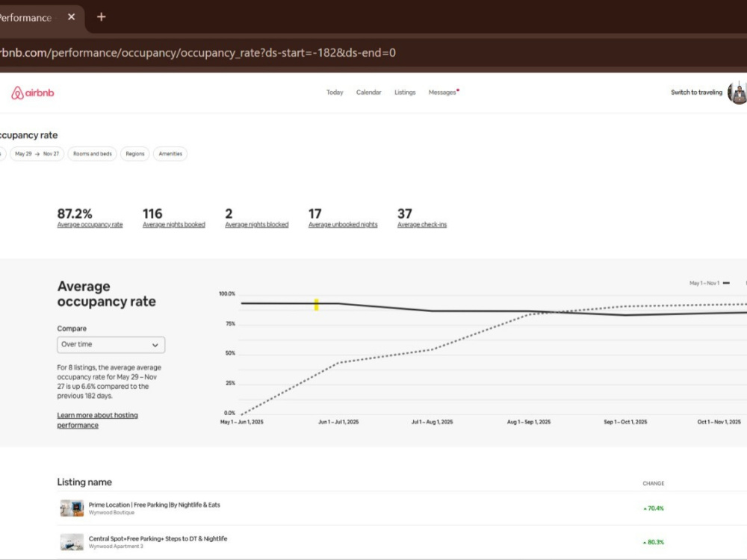The image size is (747, 560).
Task: Click Learn more about hosting performance link
Action: pyautogui.click(x=97, y=420)
